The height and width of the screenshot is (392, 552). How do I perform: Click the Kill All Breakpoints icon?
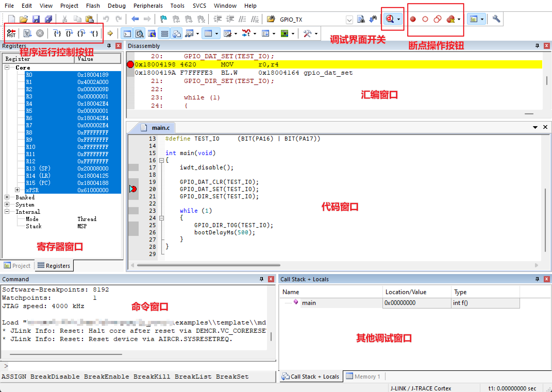coord(450,19)
